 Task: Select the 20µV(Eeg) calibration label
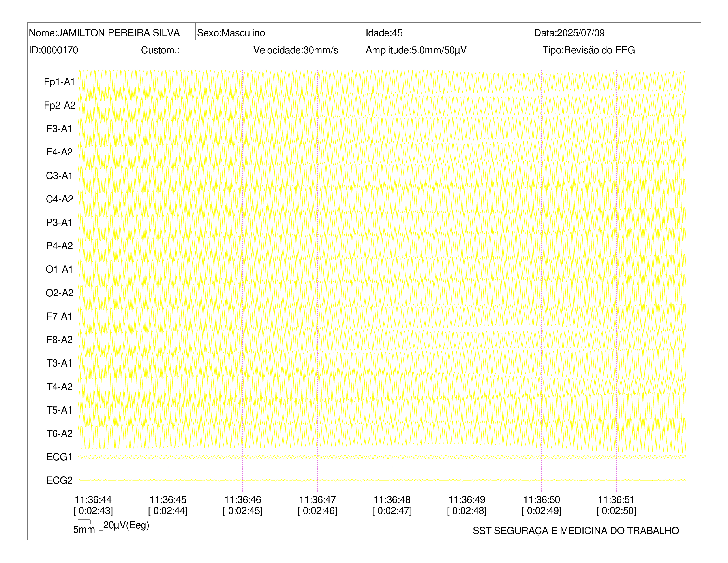click(126, 525)
